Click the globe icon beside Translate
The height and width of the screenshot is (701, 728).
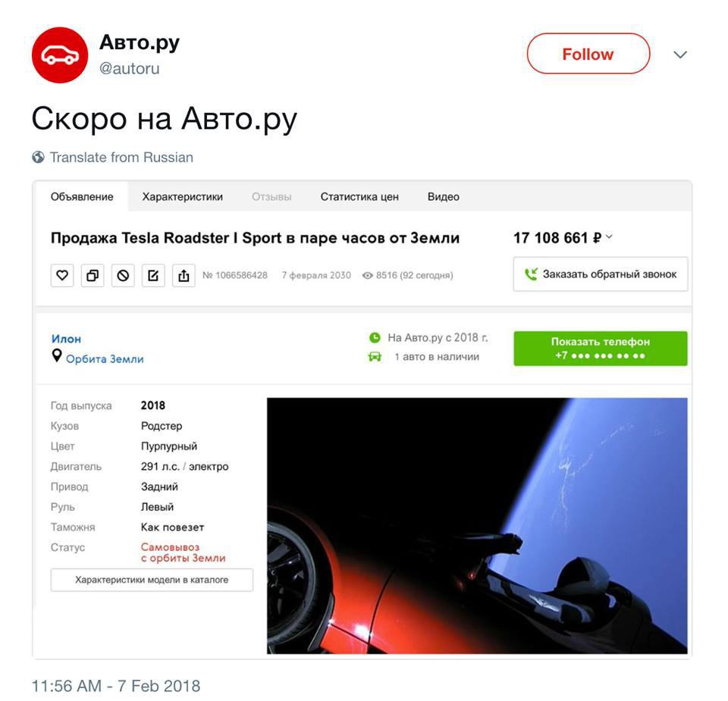click(38, 158)
